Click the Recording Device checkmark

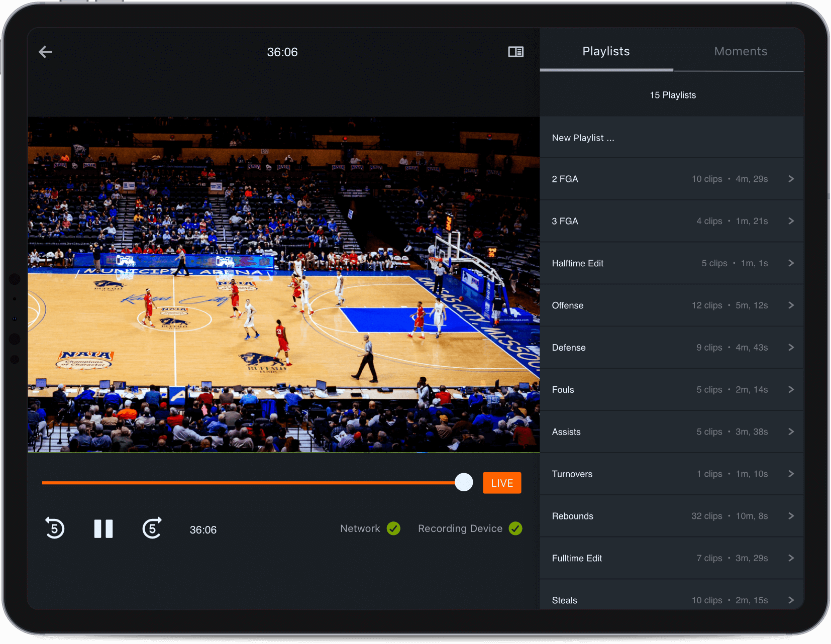(x=515, y=528)
